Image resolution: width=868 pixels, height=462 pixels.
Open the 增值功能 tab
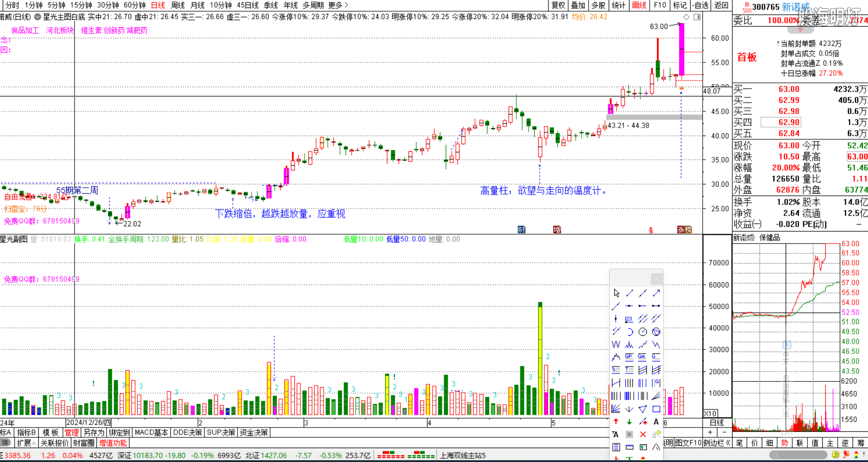(x=113, y=443)
